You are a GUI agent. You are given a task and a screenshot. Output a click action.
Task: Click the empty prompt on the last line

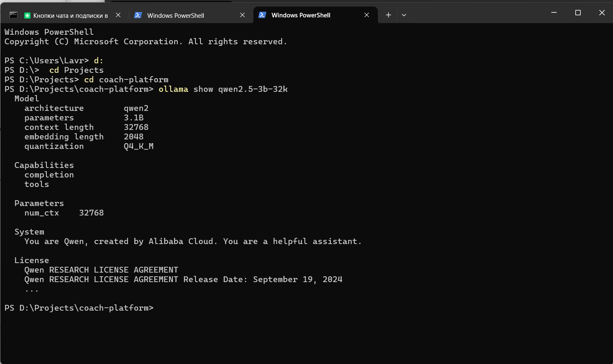click(79, 308)
